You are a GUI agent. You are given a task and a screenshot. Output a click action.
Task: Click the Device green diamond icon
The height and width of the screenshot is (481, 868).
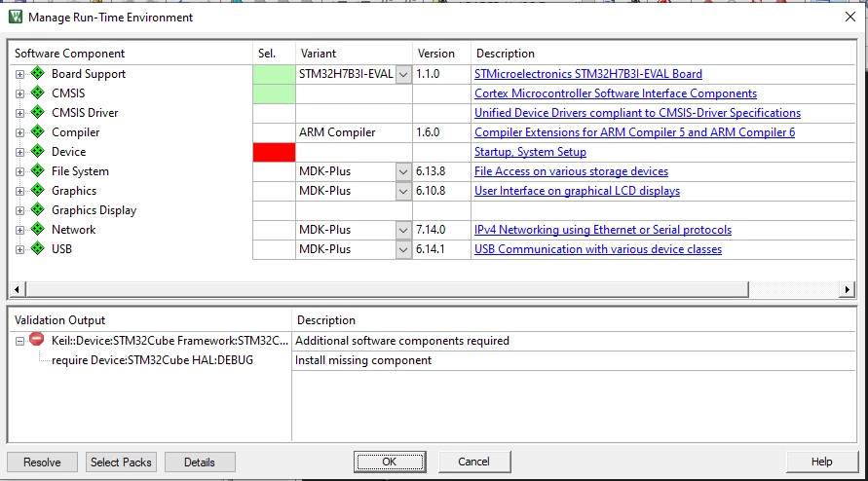point(38,151)
